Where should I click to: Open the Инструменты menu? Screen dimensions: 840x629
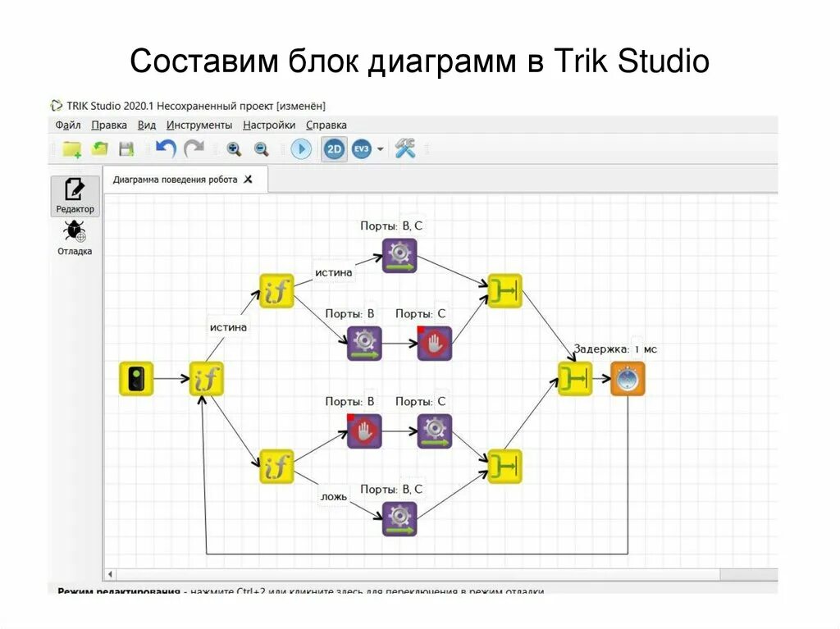[x=199, y=125]
